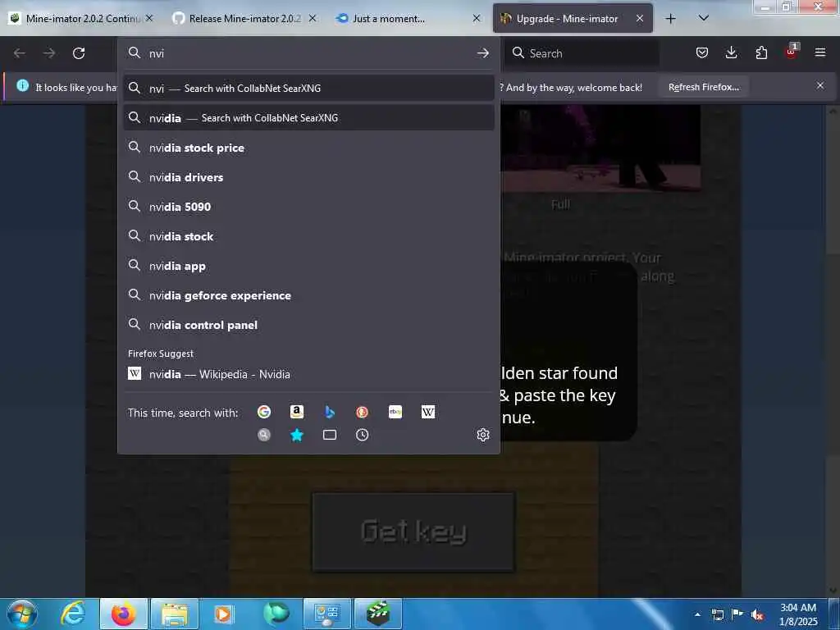Click the muted volume tray icon
This screenshot has height=630, width=840.
tap(757, 614)
